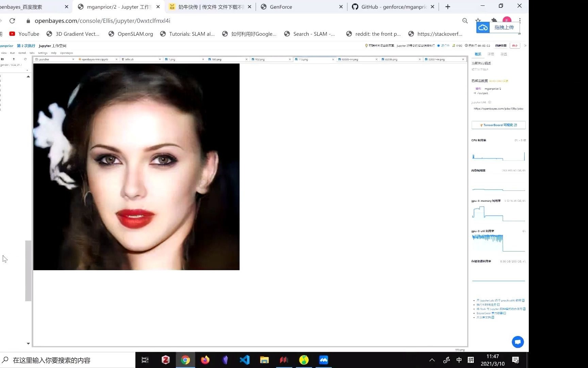The height and width of the screenshot is (368, 588).
Task: Collapse the bookmarks bar overflow chevron
Action: pos(520,34)
